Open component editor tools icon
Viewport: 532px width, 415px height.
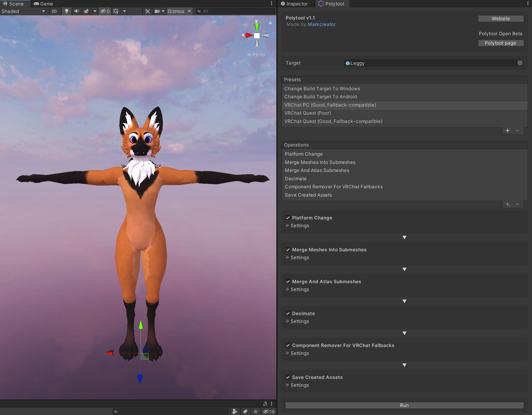click(x=148, y=11)
